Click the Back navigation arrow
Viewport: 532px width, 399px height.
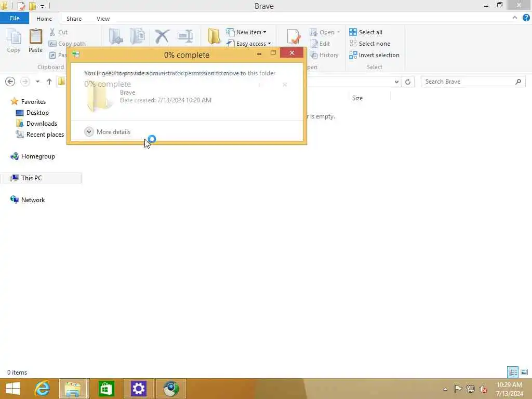(10, 82)
